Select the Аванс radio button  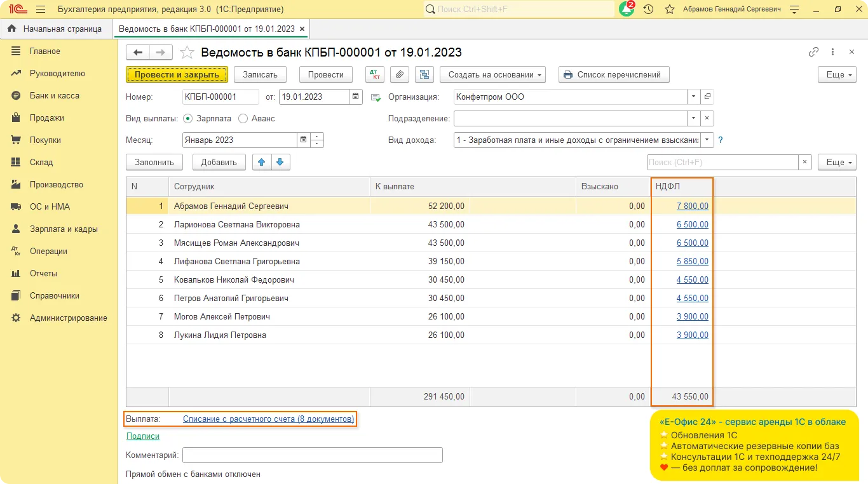coord(243,118)
